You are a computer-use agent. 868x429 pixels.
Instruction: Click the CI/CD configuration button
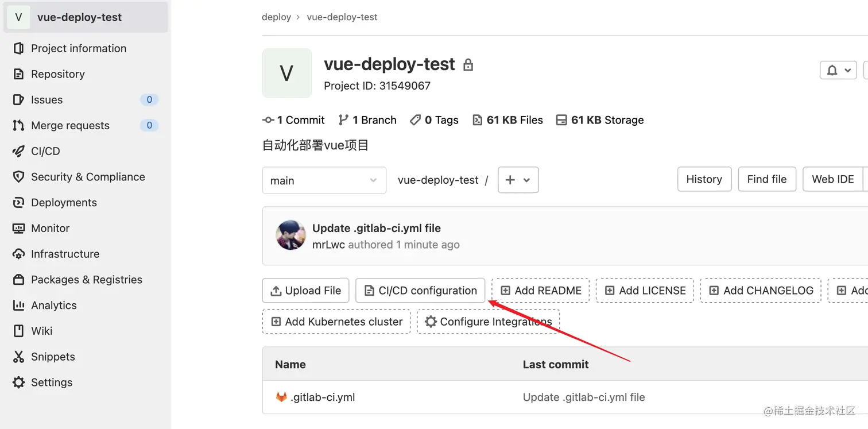(x=420, y=291)
